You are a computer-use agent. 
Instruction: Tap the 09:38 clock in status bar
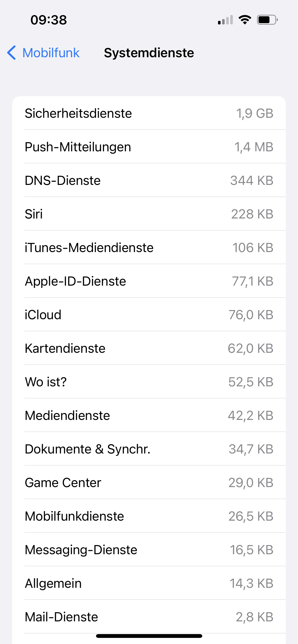49,20
